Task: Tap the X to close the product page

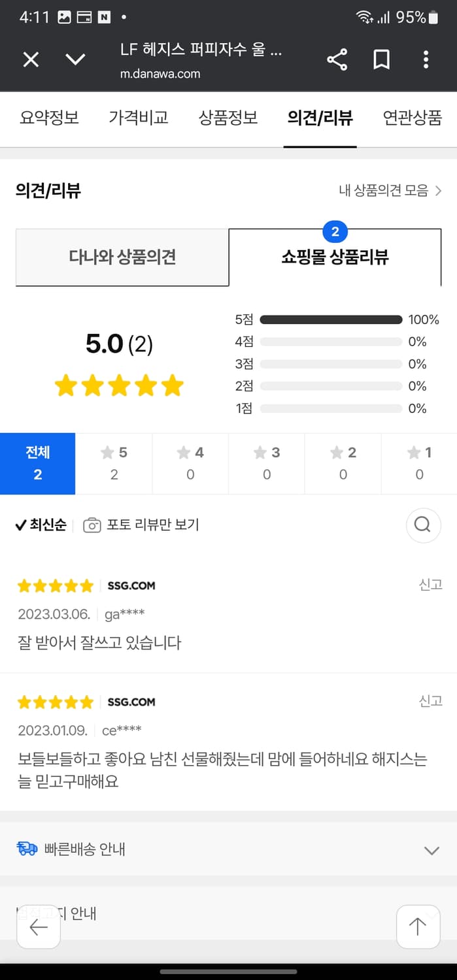Action: (30, 59)
